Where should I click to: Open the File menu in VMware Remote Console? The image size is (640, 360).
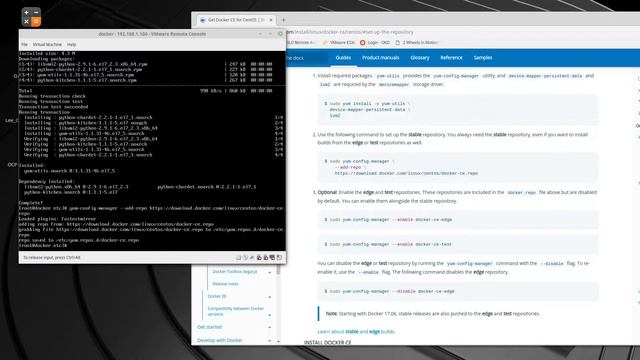pyautogui.click(x=24, y=44)
